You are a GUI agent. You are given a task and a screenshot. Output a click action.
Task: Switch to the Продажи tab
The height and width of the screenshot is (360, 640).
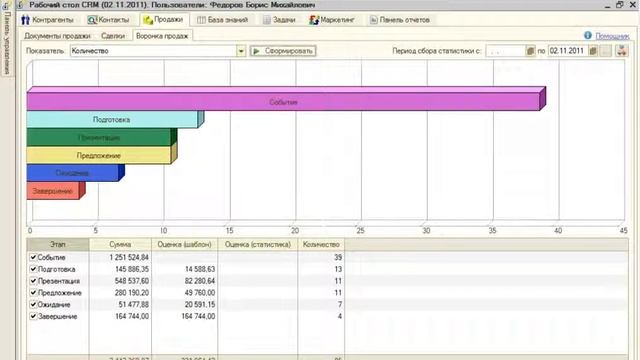(x=164, y=20)
